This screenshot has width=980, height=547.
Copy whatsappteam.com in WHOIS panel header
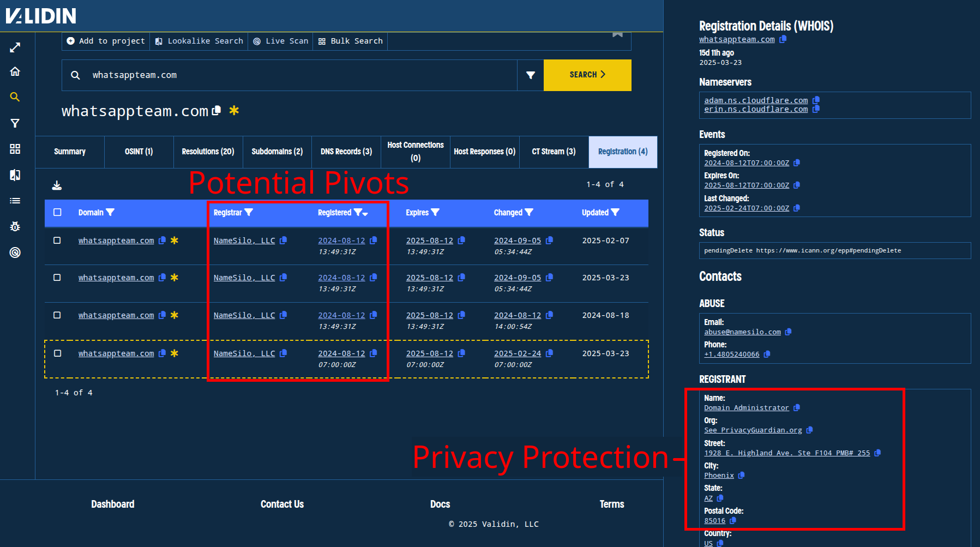coord(783,39)
